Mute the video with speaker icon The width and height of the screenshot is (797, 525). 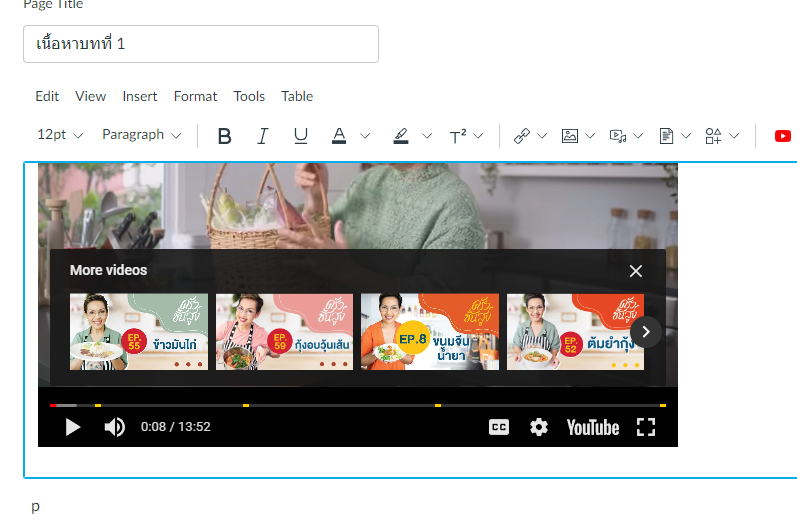115,427
